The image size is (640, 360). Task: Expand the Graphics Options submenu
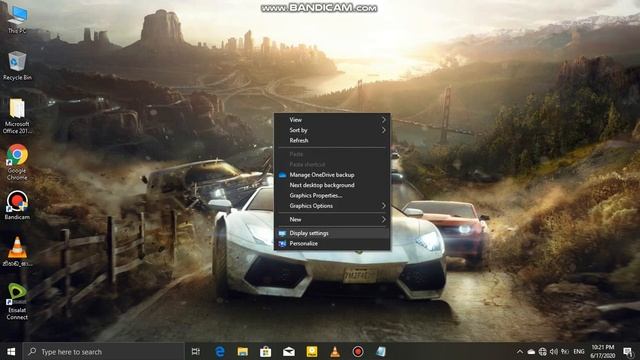[x=332, y=206]
